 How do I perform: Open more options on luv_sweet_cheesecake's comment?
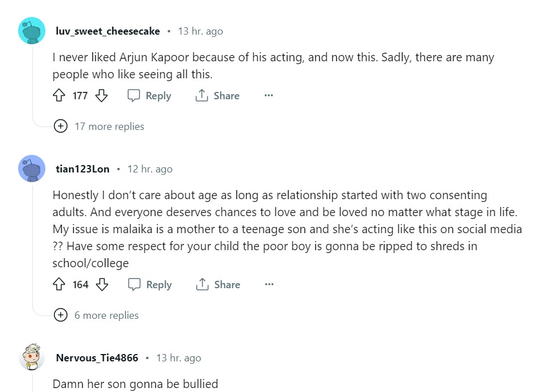269,96
